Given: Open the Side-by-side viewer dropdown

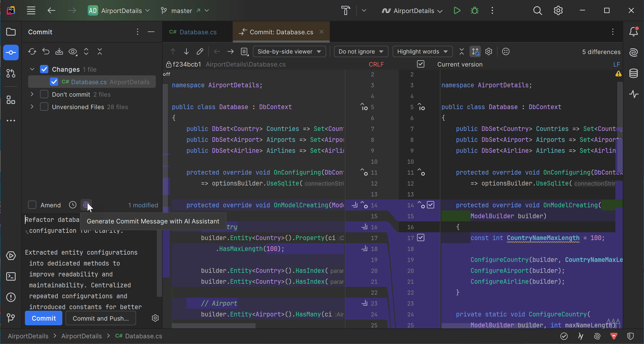Looking at the screenshot, I should (289, 51).
